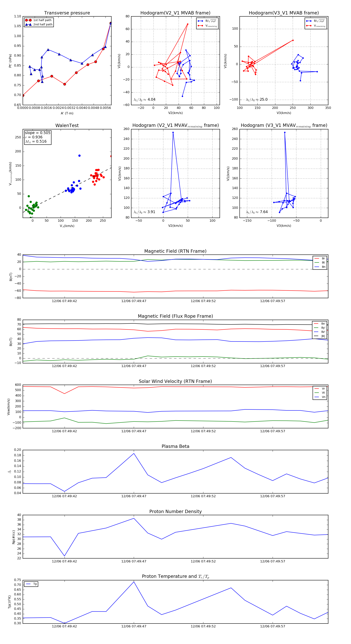Click the λ1/λ3 ≈ 7.64 label
351x644 pixels.
257,212
